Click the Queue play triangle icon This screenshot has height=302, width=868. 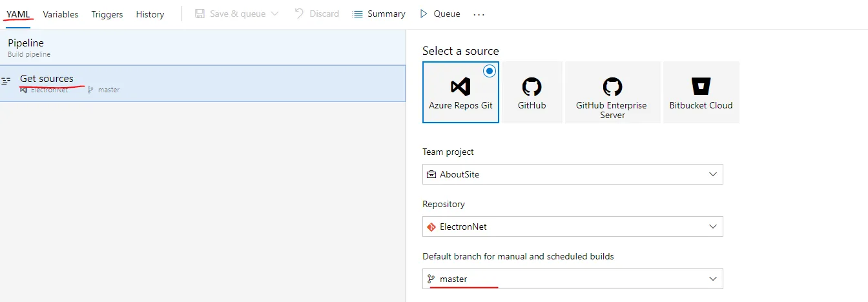click(424, 14)
